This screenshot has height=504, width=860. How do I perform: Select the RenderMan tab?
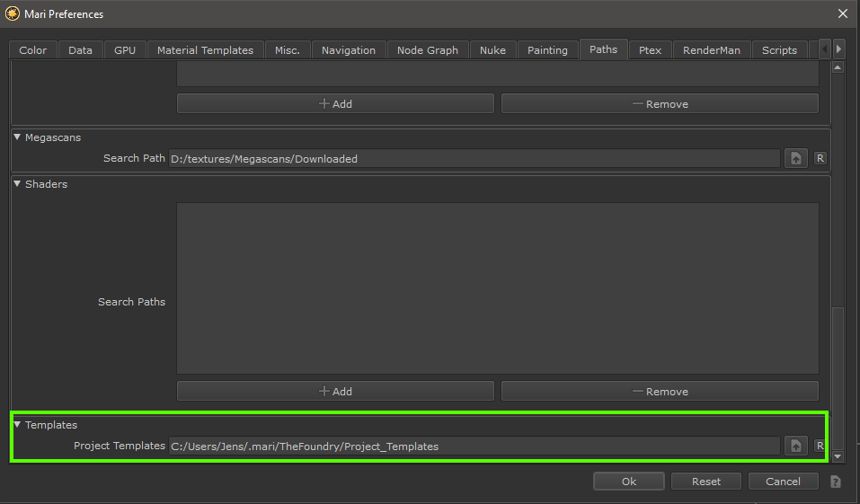point(711,50)
